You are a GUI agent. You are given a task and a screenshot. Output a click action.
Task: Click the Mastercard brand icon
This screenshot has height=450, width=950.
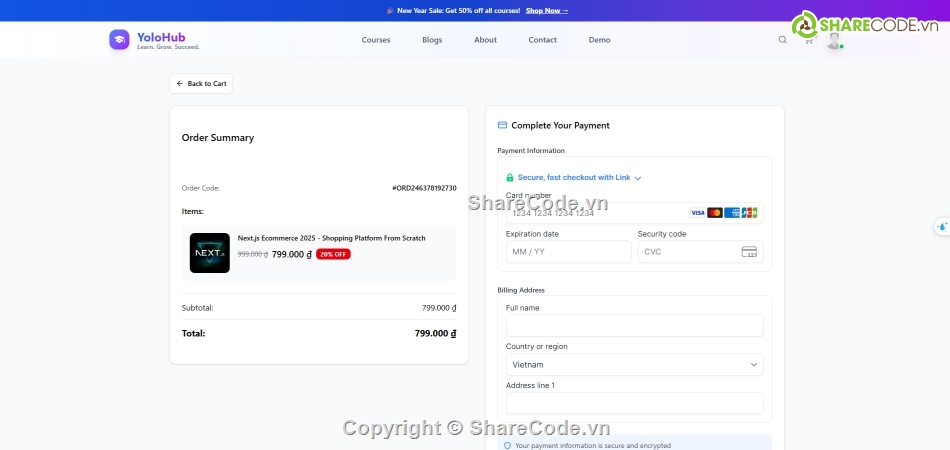click(x=714, y=213)
